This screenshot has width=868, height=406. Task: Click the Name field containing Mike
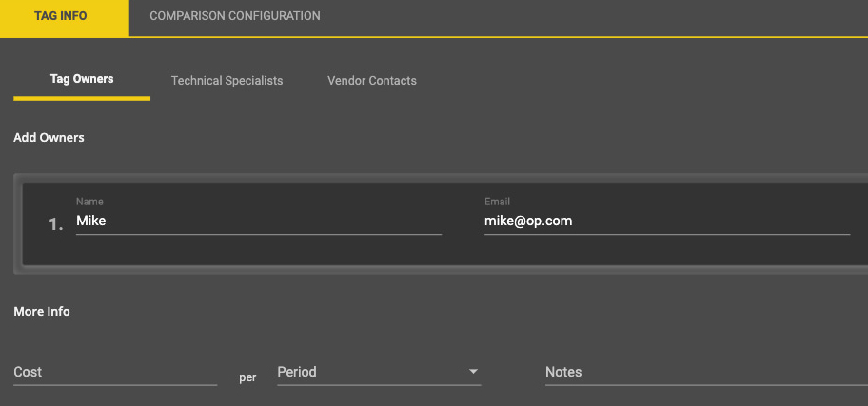(259, 222)
